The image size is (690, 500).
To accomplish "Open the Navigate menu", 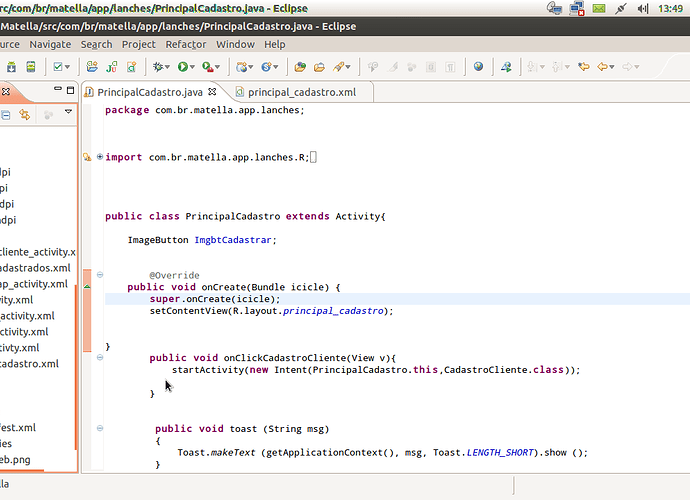I will click(50, 44).
